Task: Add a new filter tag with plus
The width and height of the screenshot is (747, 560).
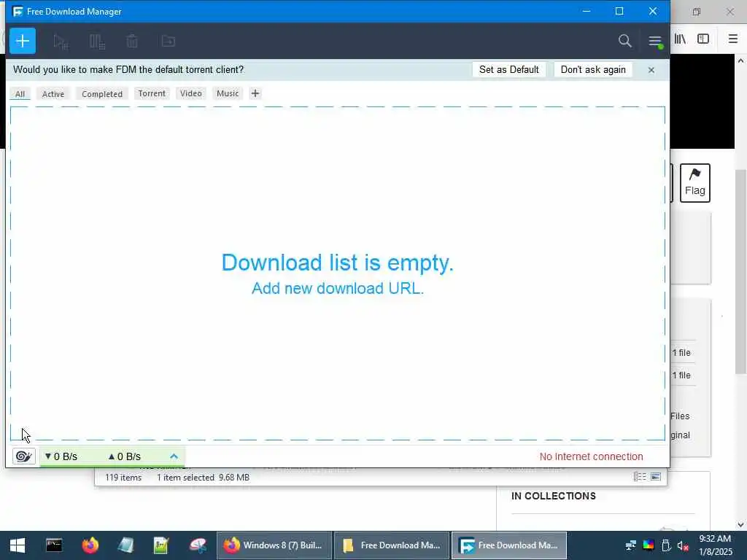Action: (x=255, y=93)
